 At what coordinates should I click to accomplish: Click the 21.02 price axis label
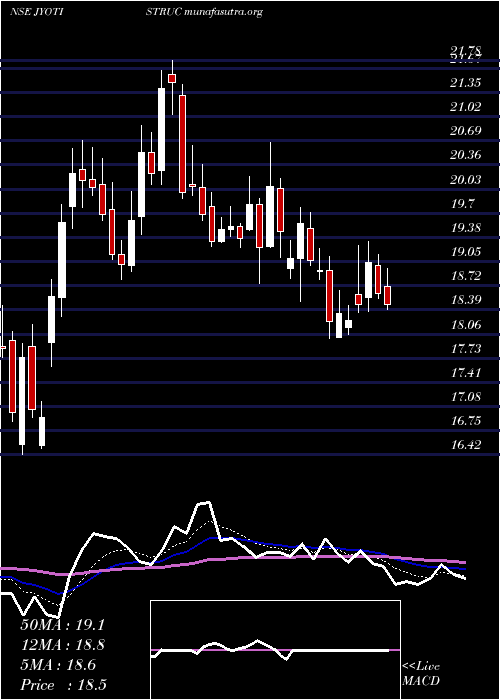tap(466, 107)
